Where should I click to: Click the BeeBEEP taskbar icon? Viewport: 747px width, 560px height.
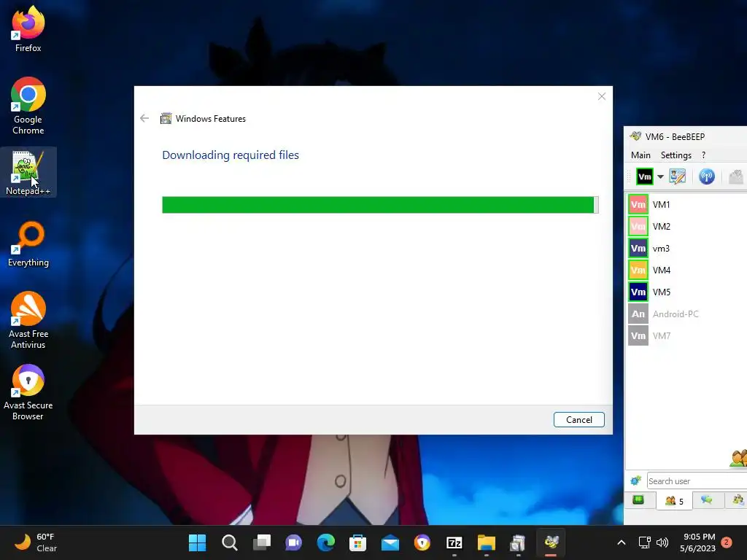(551, 542)
